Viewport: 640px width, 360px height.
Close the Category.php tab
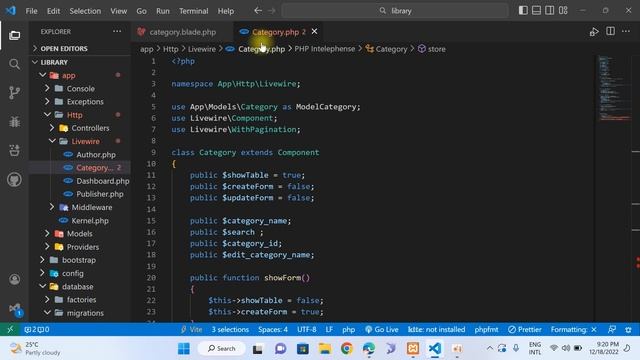314,31
